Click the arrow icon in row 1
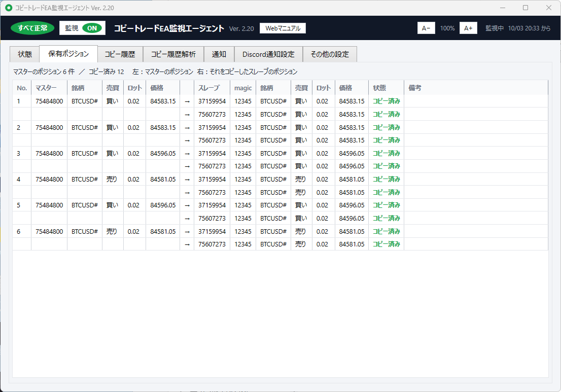This screenshot has width=561, height=392. [x=187, y=101]
